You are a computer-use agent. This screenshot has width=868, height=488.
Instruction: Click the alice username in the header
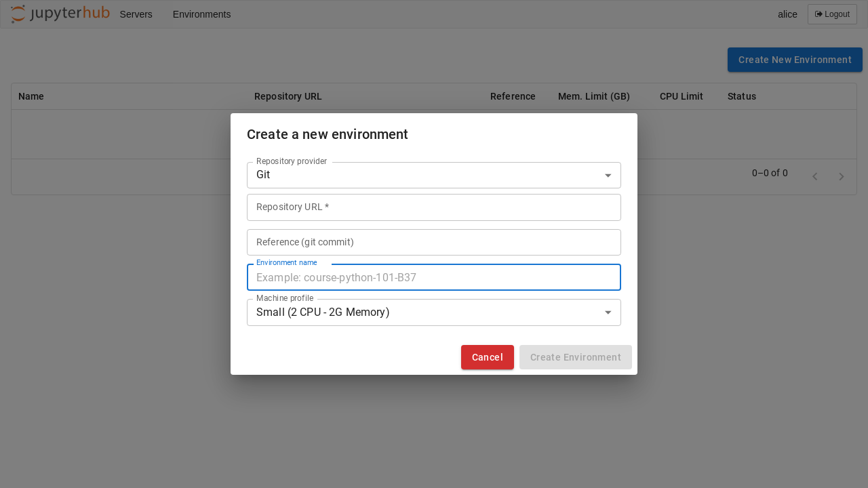[x=787, y=14]
